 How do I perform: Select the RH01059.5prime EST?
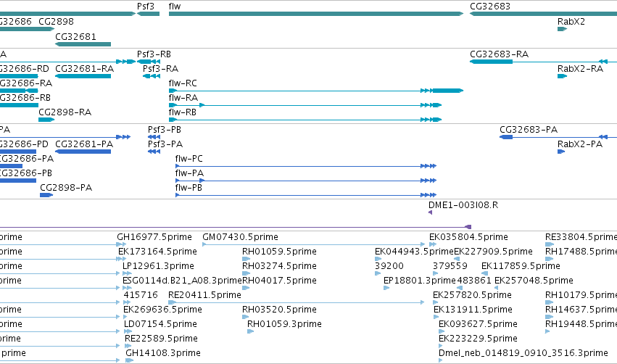pos(279,252)
